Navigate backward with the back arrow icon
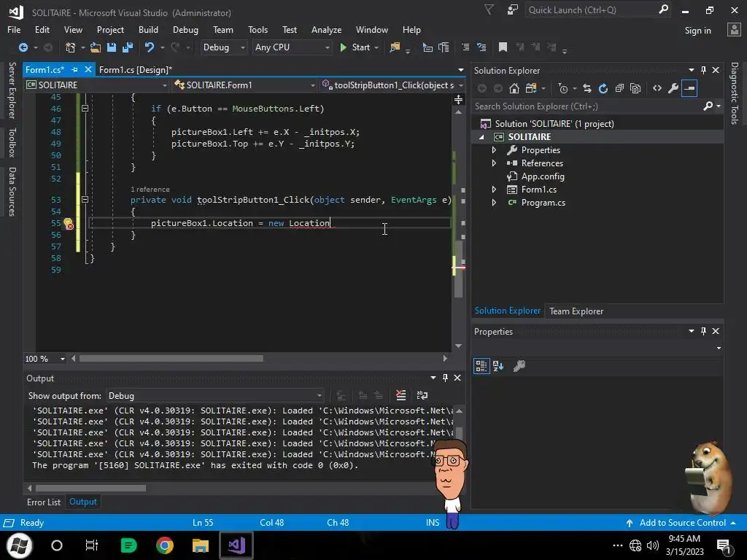 pos(23,47)
